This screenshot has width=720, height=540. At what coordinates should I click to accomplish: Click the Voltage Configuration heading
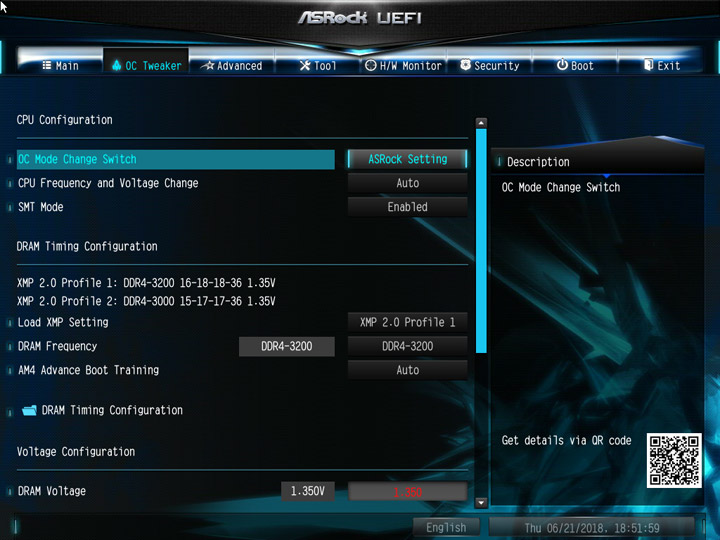click(76, 452)
